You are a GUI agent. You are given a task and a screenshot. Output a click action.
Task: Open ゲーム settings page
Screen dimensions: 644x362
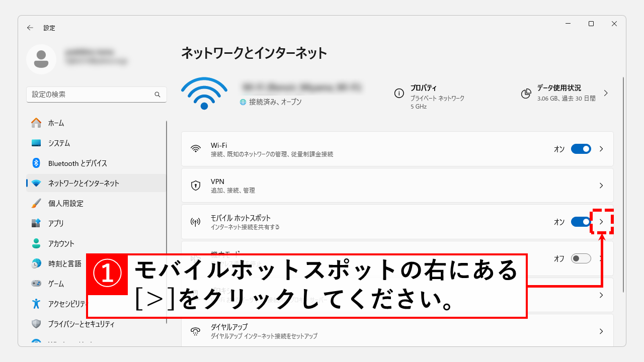pos(56,284)
